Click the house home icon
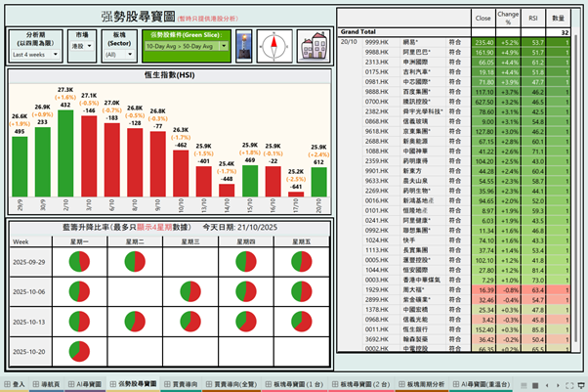 (x=314, y=45)
